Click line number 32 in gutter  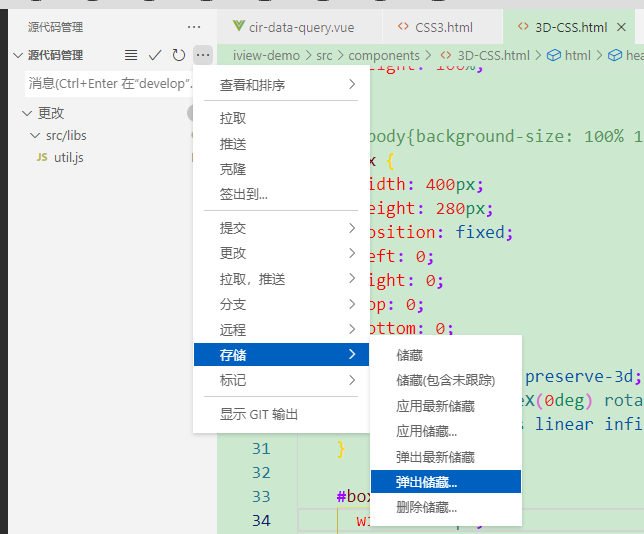click(261, 472)
